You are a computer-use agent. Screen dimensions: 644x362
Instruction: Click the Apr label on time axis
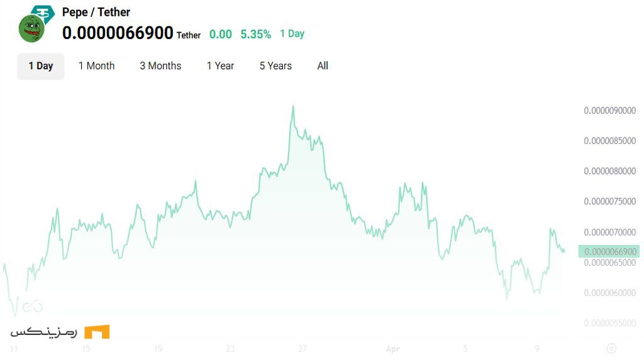392,349
